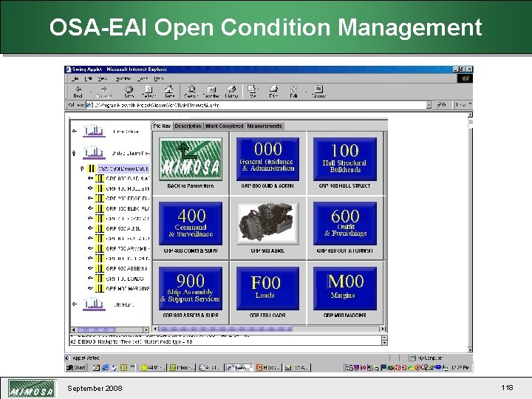Click the Print toolbar button
532x399 pixels.
click(273, 92)
